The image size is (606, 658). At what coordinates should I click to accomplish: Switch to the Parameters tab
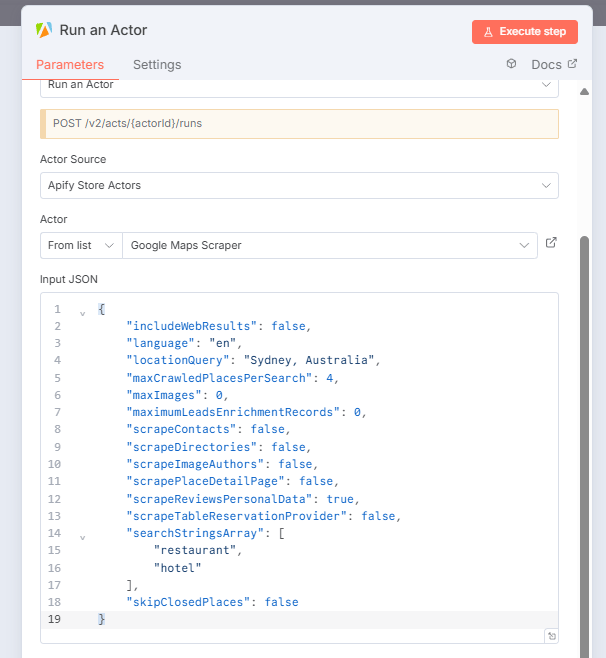(x=70, y=65)
